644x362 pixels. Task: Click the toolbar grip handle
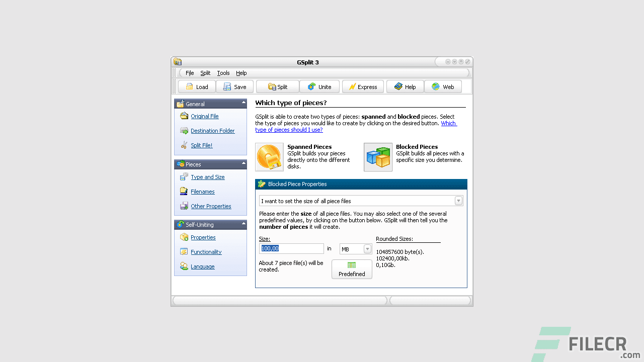tap(175, 86)
